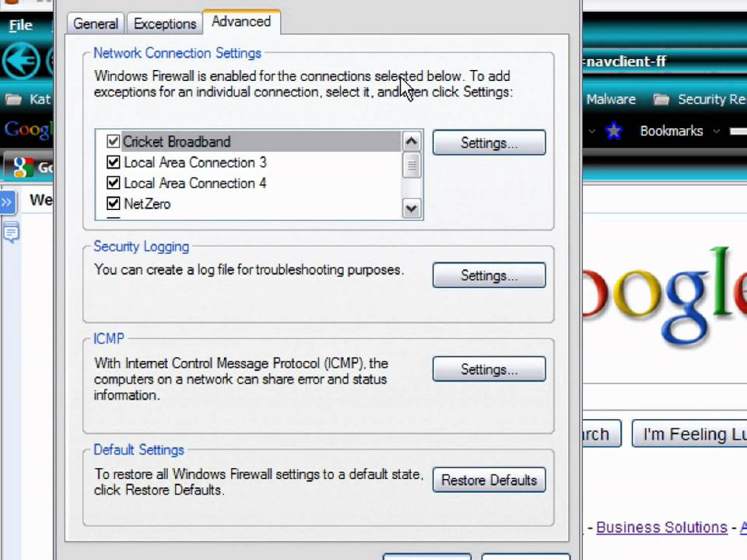Image resolution: width=747 pixels, height=560 pixels.
Task: Click the browser Back arrow icon
Action: point(21,61)
